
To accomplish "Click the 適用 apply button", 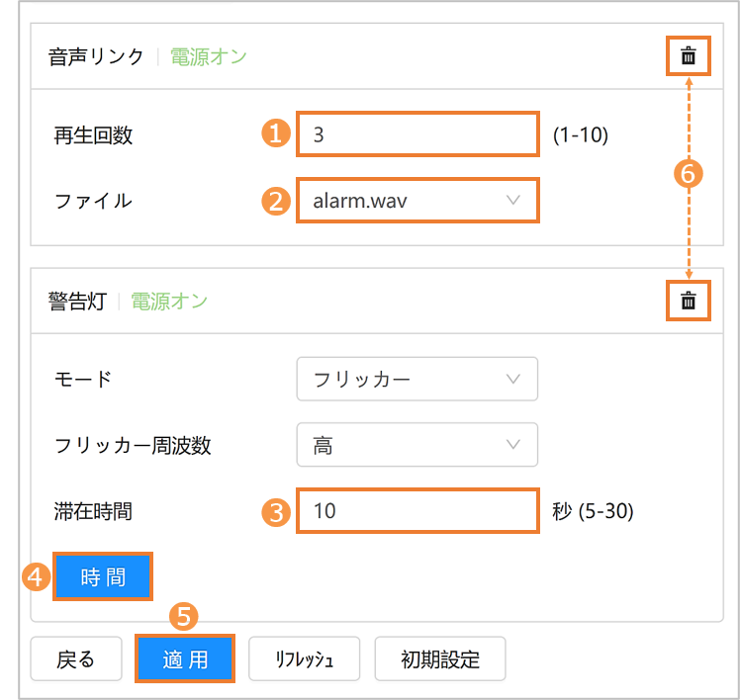I will click(x=185, y=659).
